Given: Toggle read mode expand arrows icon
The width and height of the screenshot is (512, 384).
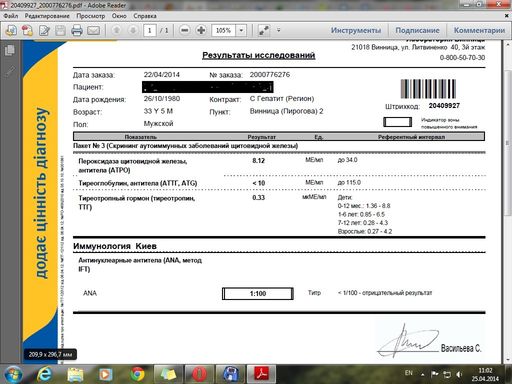Looking at the screenshot, I should pyautogui.click(x=264, y=30).
